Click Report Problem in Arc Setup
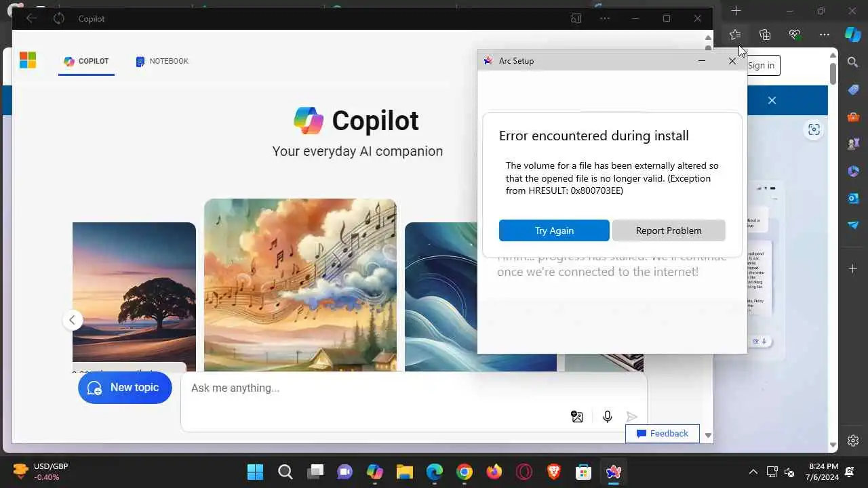The height and width of the screenshot is (488, 868). (669, 230)
